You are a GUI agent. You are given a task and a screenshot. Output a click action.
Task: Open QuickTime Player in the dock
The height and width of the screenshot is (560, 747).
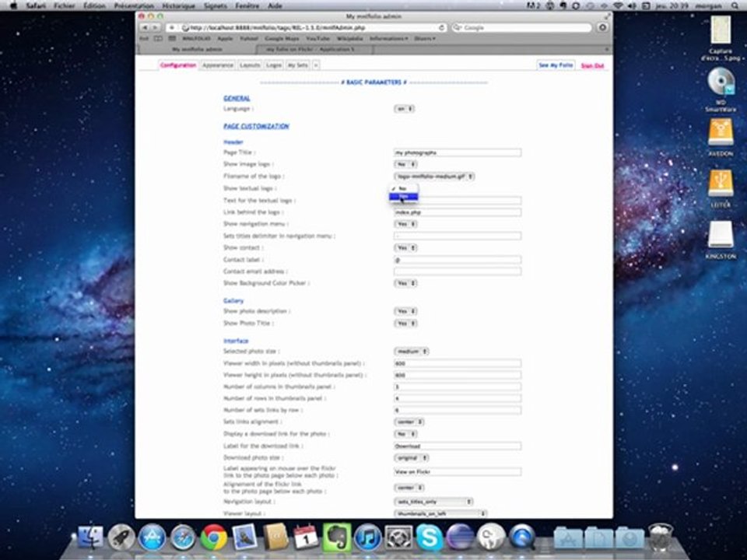pyautogui.click(x=521, y=537)
